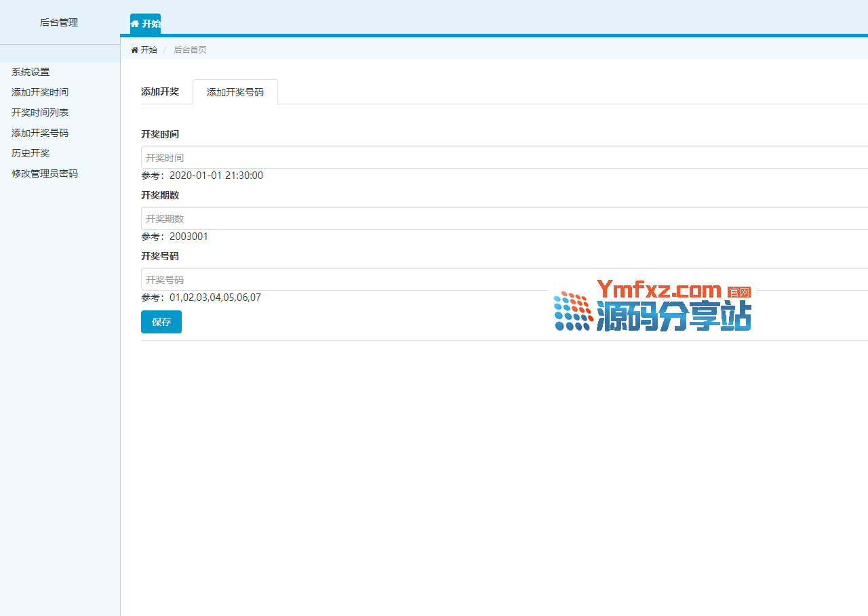Click the 源码分享站 watermark text
This screenshot has width=868, height=616.
(673, 316)
